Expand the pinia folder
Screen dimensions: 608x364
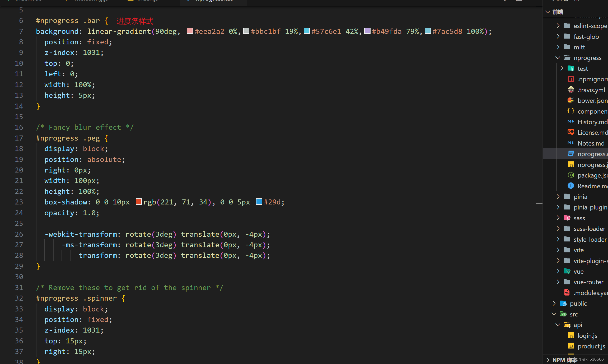click(x=558, y=197)
